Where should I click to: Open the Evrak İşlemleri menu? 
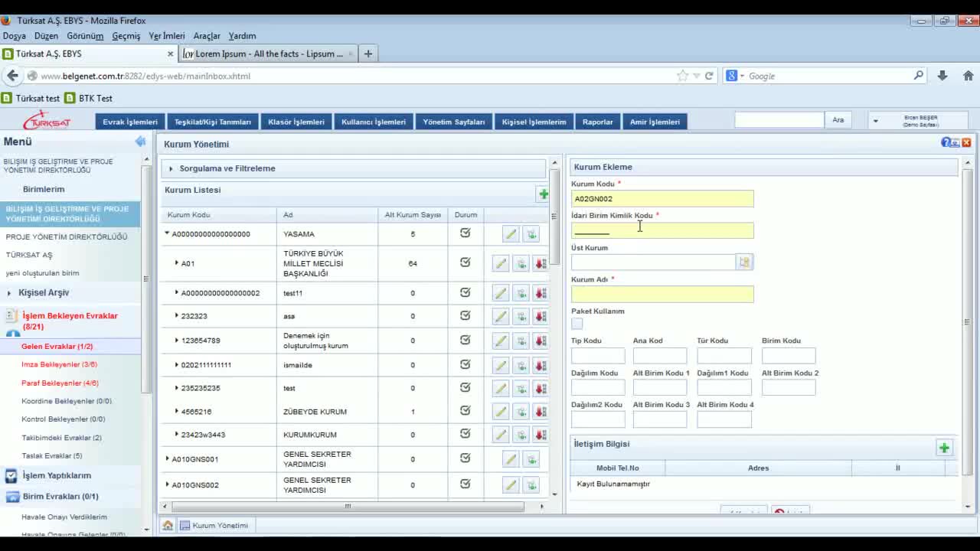pos(130,122)
